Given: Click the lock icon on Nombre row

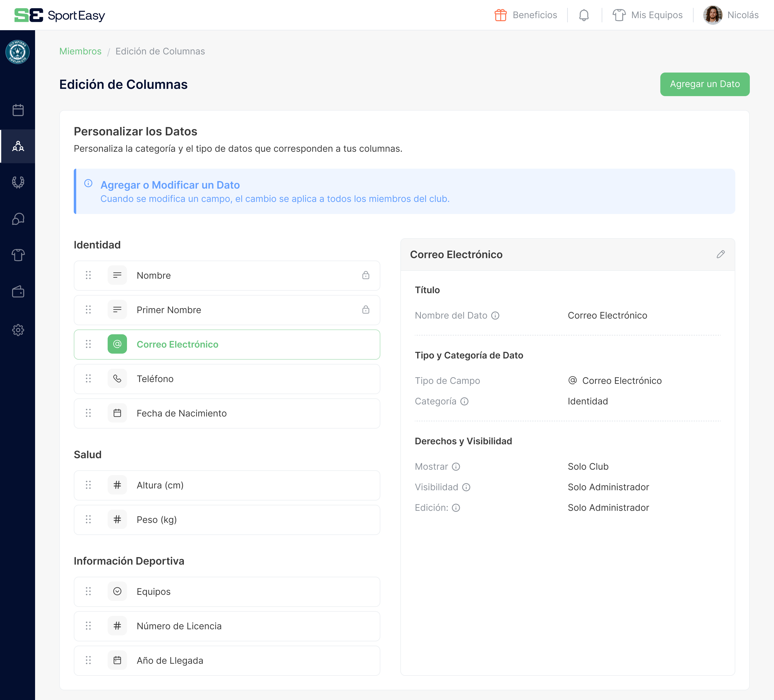Looking at the screenshot, I should point(366,275).
